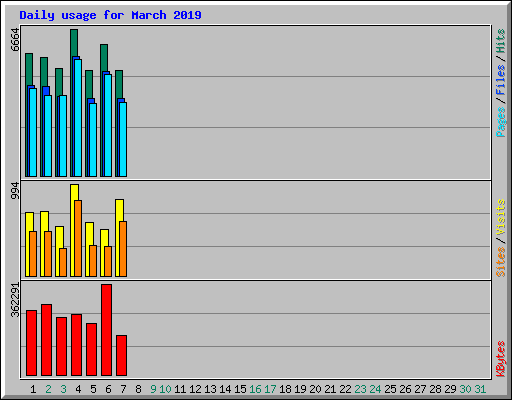Click day 6 on the x-axis
The height and width of the screenshot is (400, 512).
[x=108, y=389]
